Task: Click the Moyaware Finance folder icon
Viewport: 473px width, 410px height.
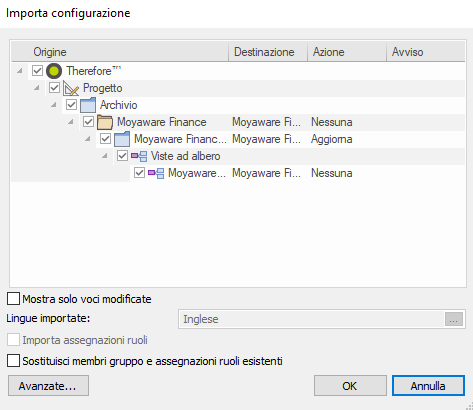Action: coord(105,122)
